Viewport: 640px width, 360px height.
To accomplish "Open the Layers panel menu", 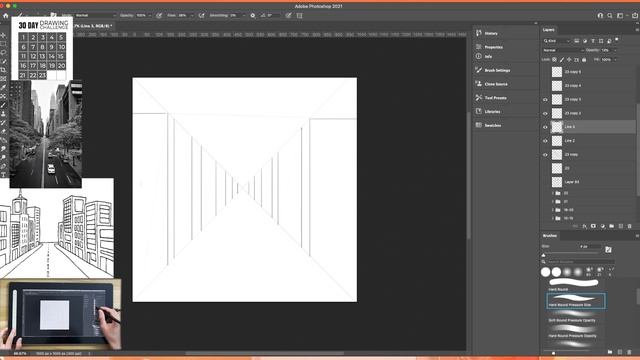I will (637, 30).
